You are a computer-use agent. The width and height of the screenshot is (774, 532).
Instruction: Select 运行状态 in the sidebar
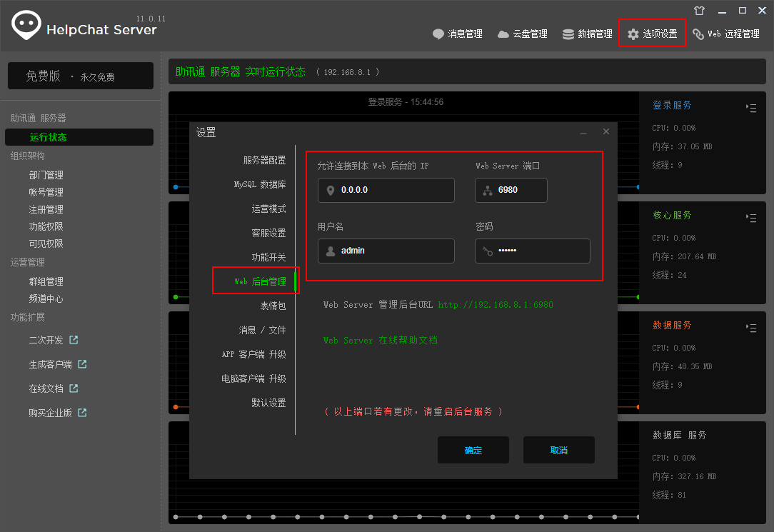pyautogui.click(x=79, y=137)
